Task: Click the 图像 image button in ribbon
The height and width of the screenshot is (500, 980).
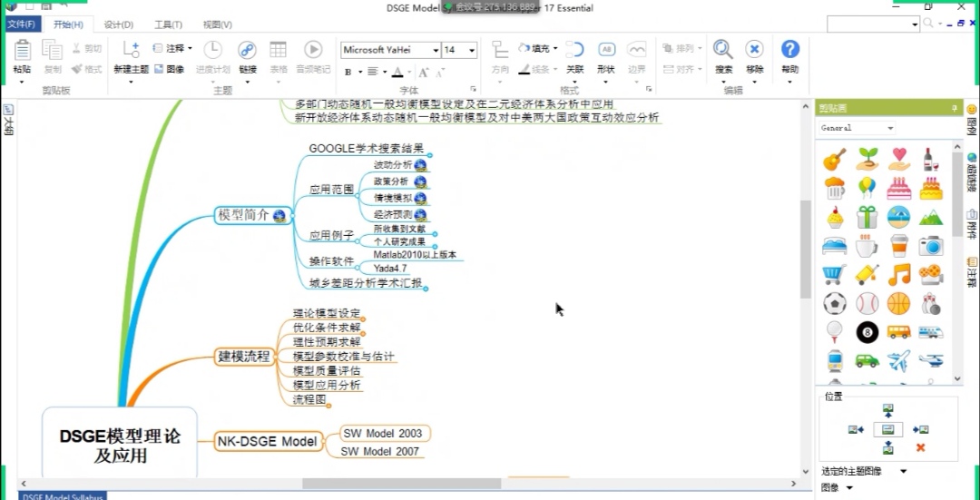Action: pos(170,69)
